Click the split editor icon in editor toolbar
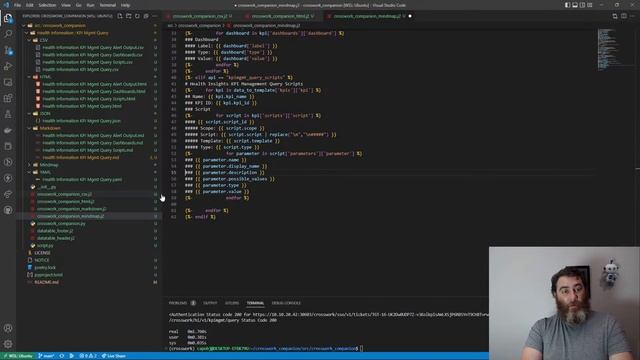Screen dimensions: 640x360 tap(624, 16)
